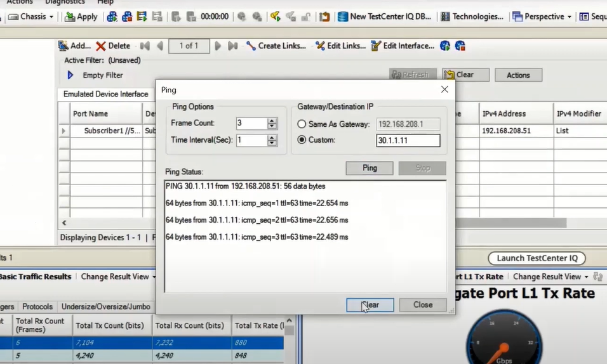607x364 pixels.
Task: Click the Time Interval input field
Action: pyautogui.click(x=251, y=140)
